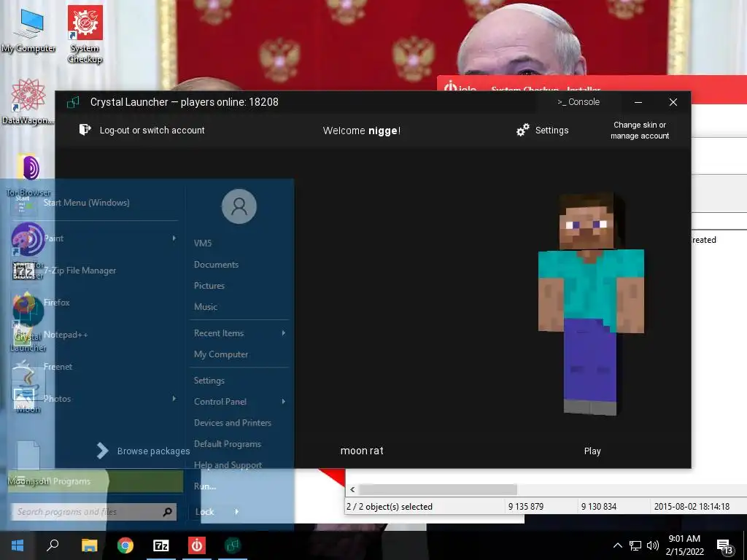
Task: Click '2 / 2 object(s) selected' status text
Action: pos(390,507)
